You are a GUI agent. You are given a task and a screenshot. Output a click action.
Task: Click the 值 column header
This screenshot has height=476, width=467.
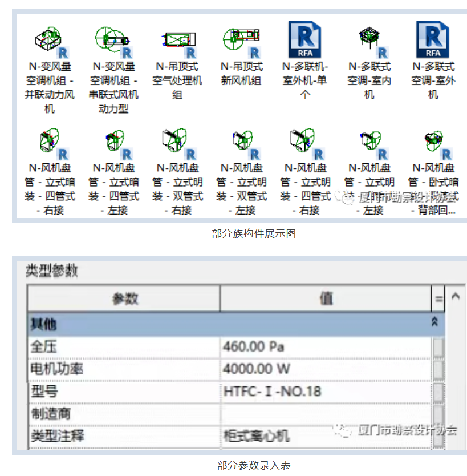(326, 298)
